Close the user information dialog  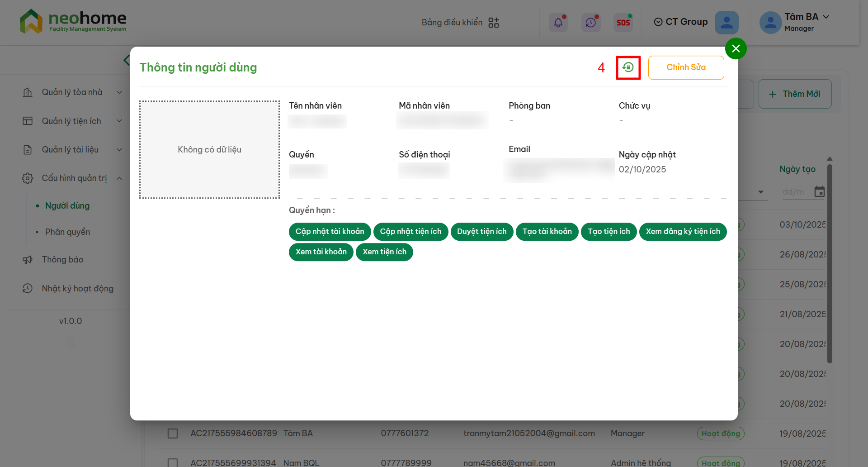[736, 48]
